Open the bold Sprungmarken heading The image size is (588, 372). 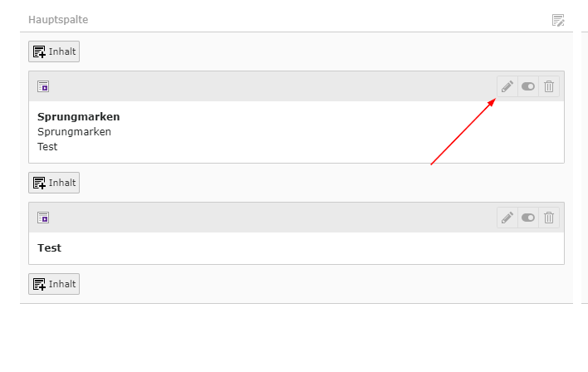pos(79,116)
